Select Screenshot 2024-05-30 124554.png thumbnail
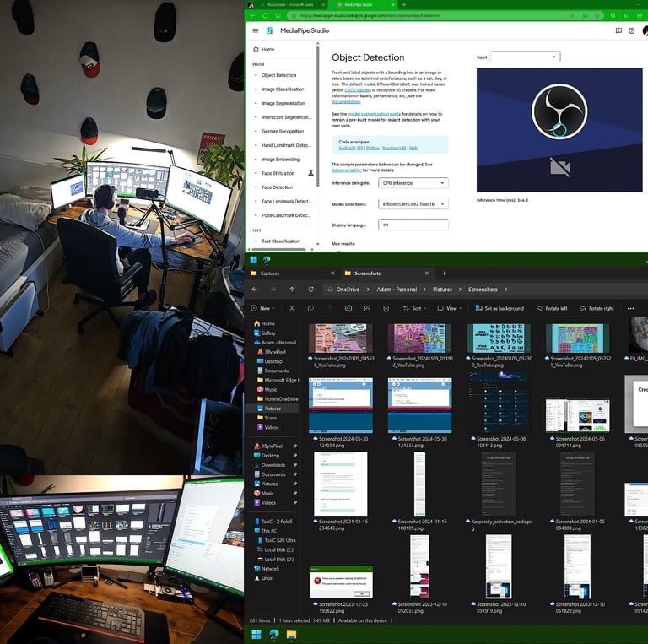This screenshot has height=644, width=648. click(x=341, y=405)
